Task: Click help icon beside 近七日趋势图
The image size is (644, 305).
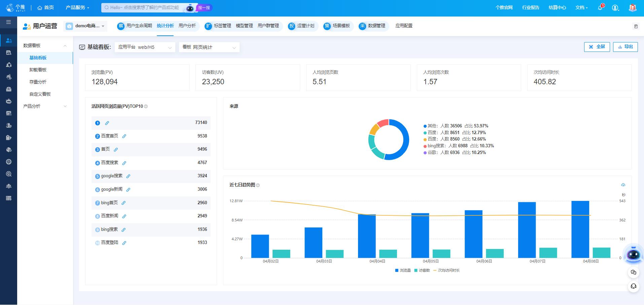Action: (258, 185)
